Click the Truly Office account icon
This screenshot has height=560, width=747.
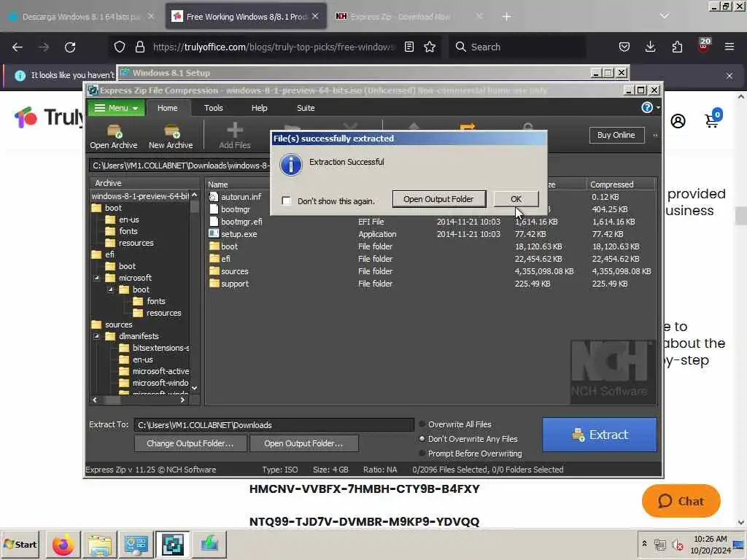(x=678, y=121)
